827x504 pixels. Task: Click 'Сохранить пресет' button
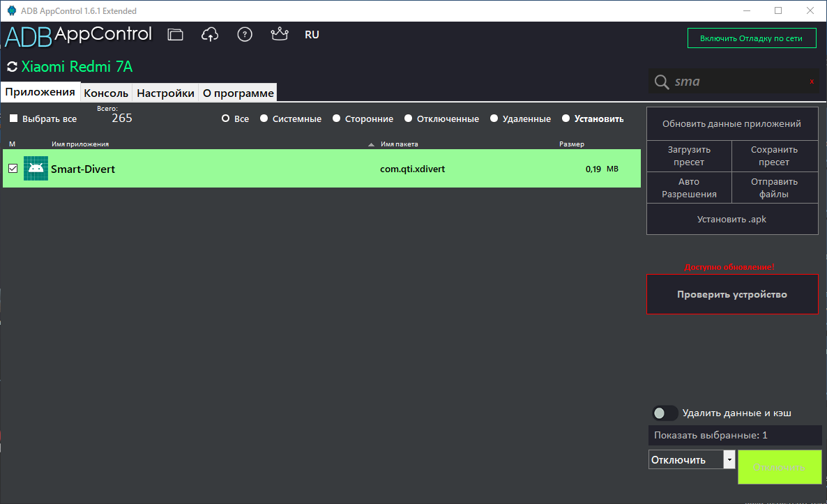pyautogui.click(x=775, y=156)
